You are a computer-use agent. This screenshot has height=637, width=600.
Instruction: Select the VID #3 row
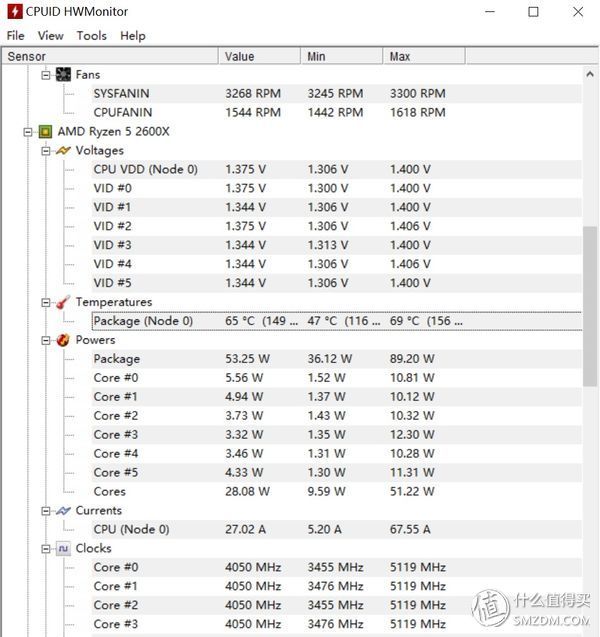coord(337,245)
